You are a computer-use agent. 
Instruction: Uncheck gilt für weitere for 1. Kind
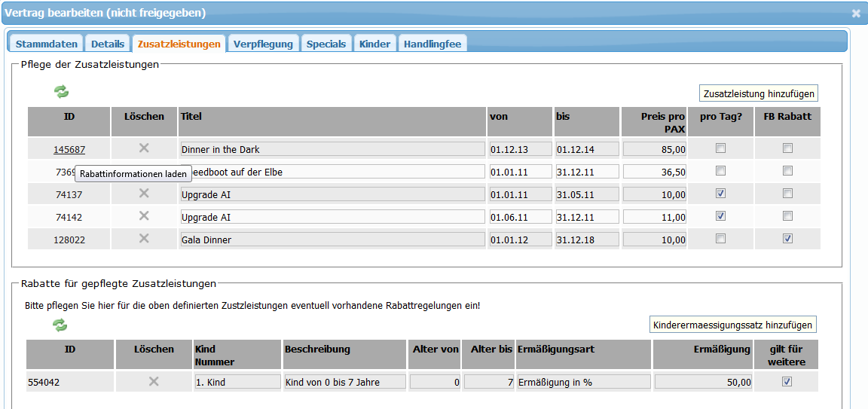click(787, 382)
